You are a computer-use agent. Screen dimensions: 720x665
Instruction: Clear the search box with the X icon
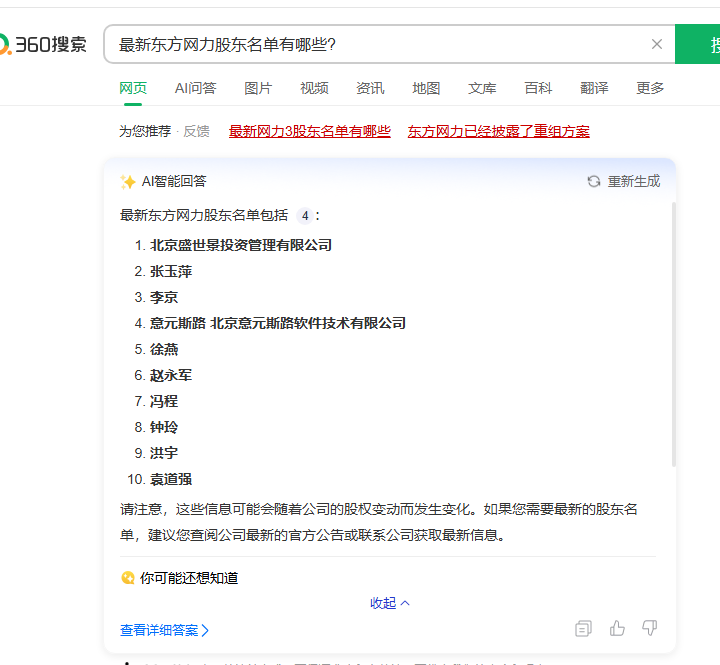[x=657, y=44]
